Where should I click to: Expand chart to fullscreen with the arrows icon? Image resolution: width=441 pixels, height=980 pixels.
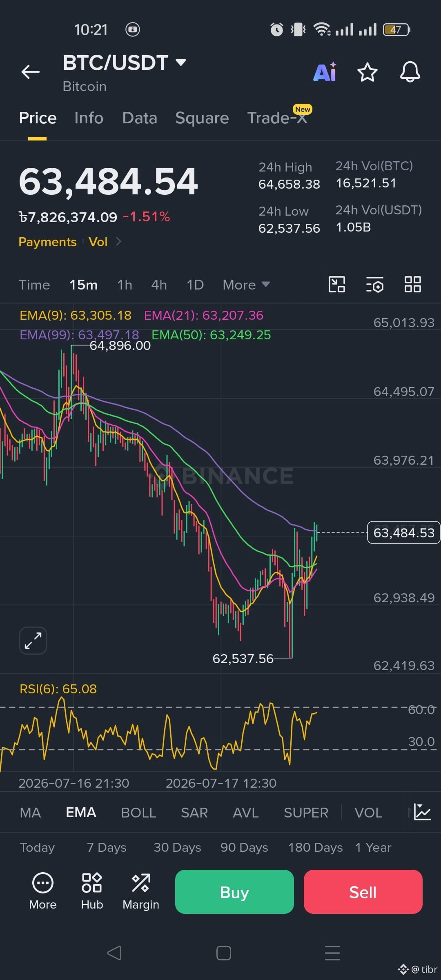[x=33, y=640]
